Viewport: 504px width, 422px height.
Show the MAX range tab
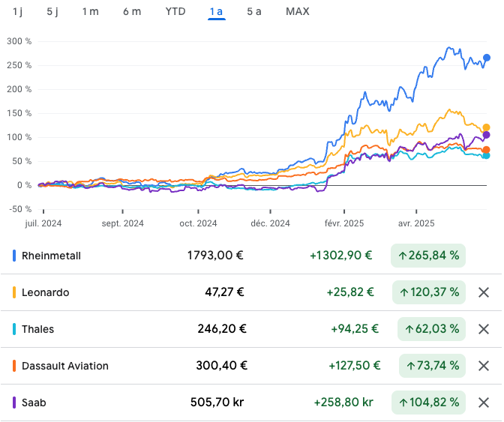(x=297, y=11)
